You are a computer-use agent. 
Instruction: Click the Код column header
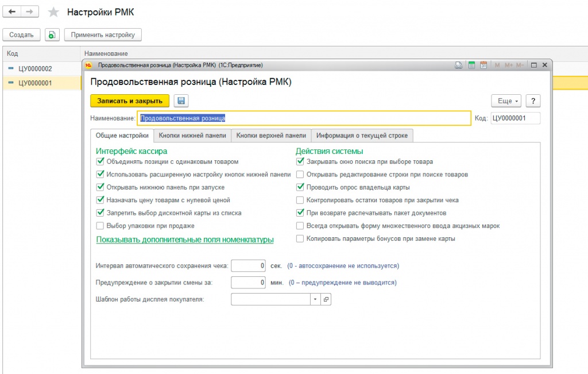click(x=41, y=53)
